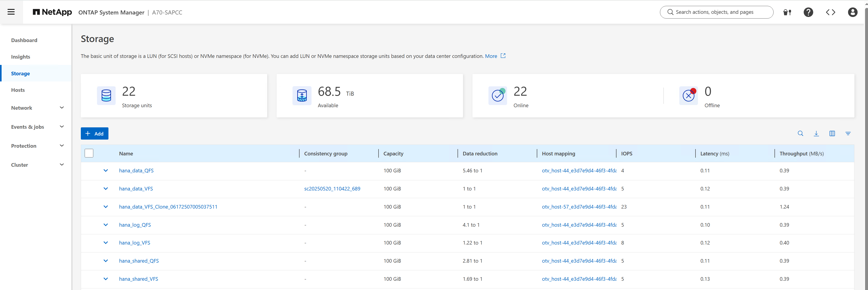Viewport: 868px width, 290px height.
Task: Click the table search magnifier icon
Action: click(800, 133)
